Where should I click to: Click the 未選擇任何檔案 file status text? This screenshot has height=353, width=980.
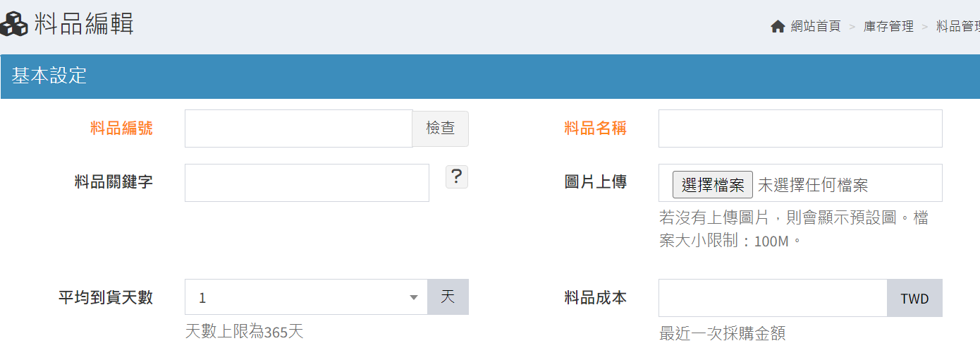pos(813,186)
